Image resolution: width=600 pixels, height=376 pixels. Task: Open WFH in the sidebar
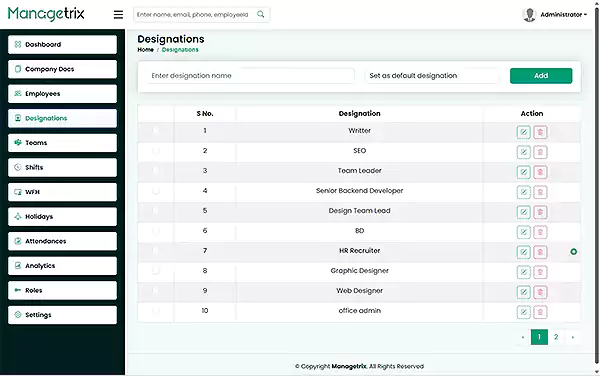coord(62,192)
